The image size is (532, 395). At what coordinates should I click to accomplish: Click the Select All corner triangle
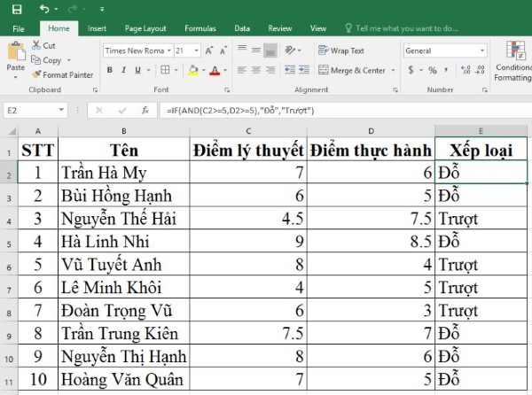tap(12, 131)
